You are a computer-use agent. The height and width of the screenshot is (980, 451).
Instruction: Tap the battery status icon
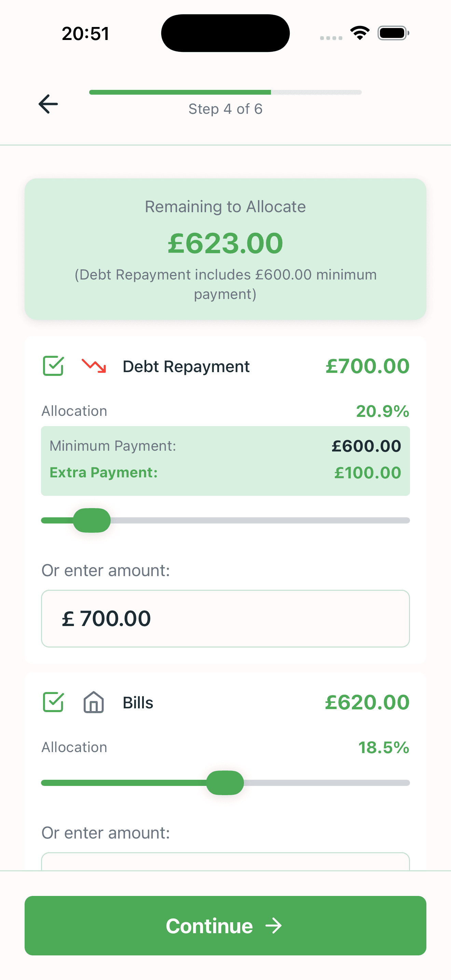[x=393, y=33]
